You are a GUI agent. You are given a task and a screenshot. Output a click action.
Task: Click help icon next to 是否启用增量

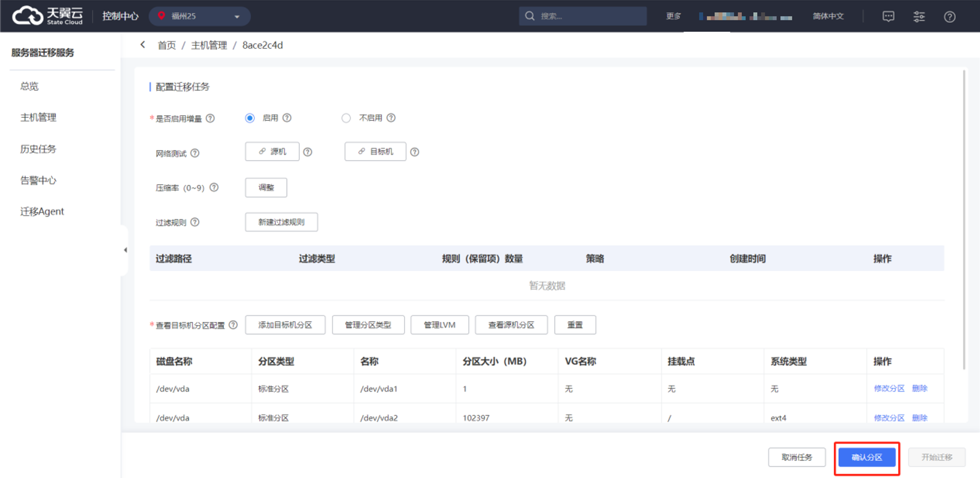(x=210, y=118)
